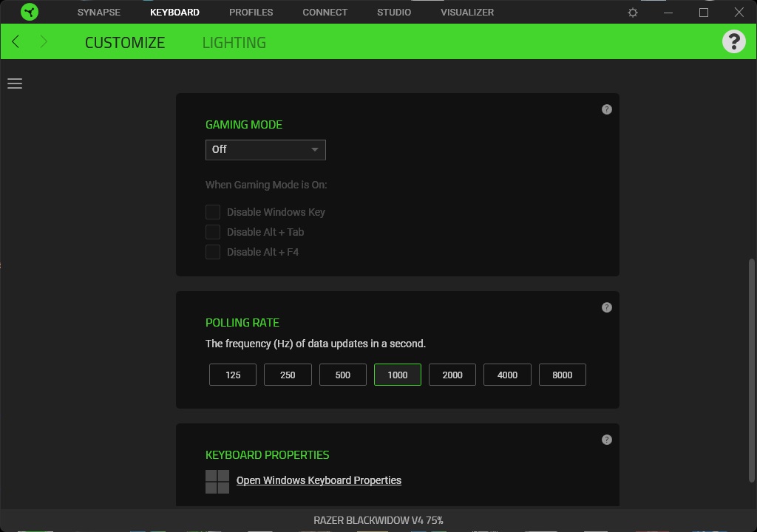Switch to the CONNECT tab
757x532 pixels.
[325, 12]
